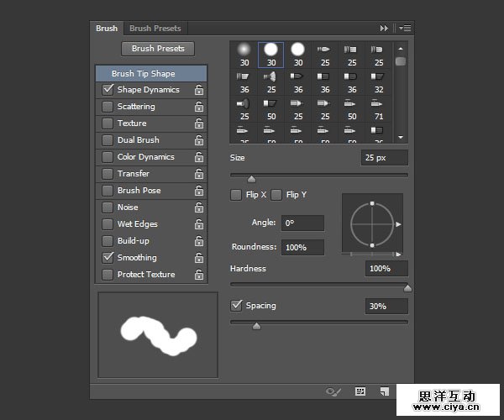This screenshot has width=504, height=420.
Task: Click the lock icon next to Transfer
Action: tap(198, 174)
